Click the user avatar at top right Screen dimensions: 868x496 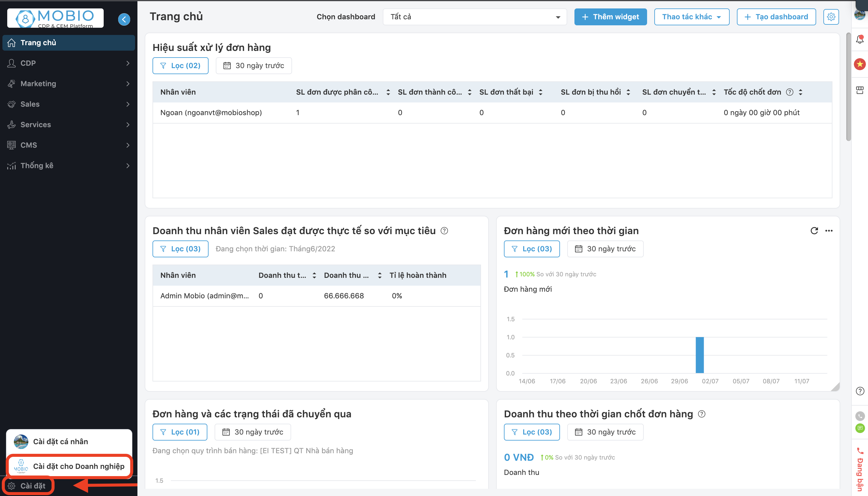point(860,15)
